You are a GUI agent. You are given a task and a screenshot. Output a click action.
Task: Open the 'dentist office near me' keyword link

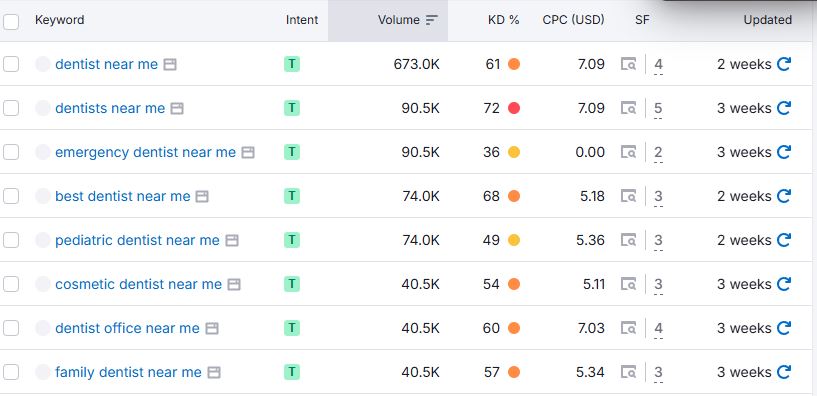[127, 328]
